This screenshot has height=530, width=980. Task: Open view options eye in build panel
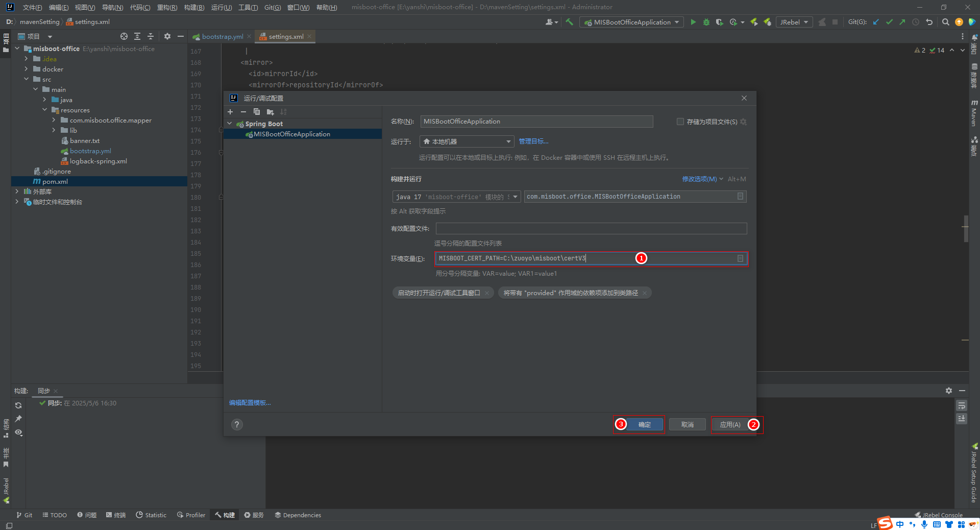click(x=18, y=432)
